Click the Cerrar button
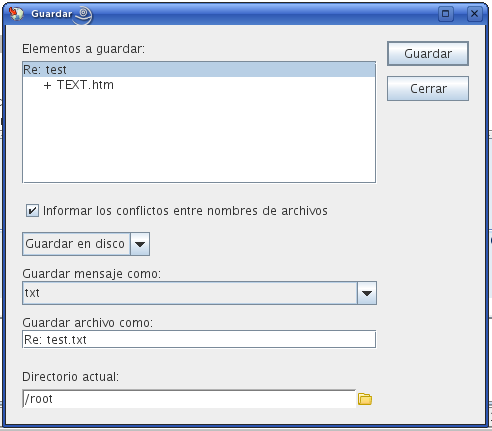 point(428,89)
